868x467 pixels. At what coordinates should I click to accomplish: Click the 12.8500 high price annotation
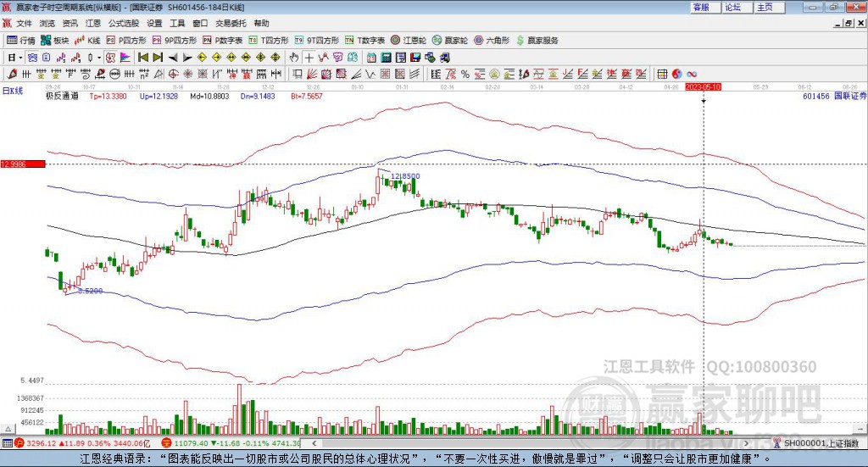(405, 176)
